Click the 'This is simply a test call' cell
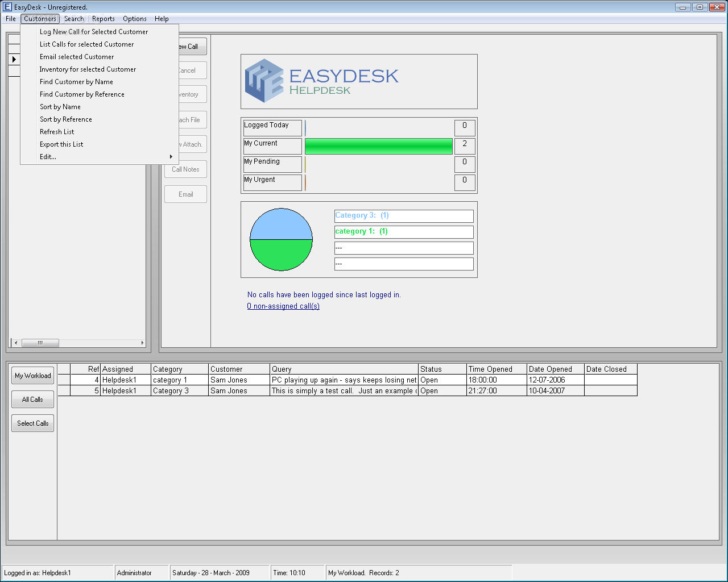The image size is (728, 582). tap(344, 391)
